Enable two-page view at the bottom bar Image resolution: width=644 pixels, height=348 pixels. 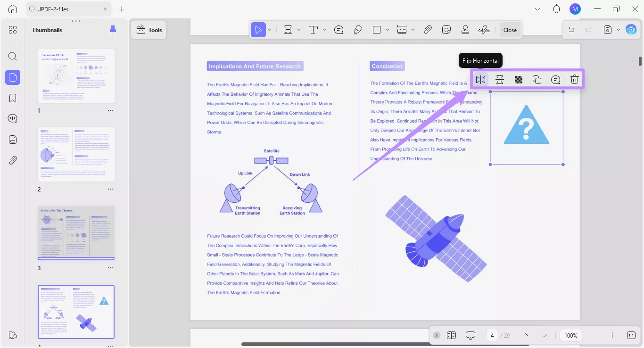pos(451,335)
